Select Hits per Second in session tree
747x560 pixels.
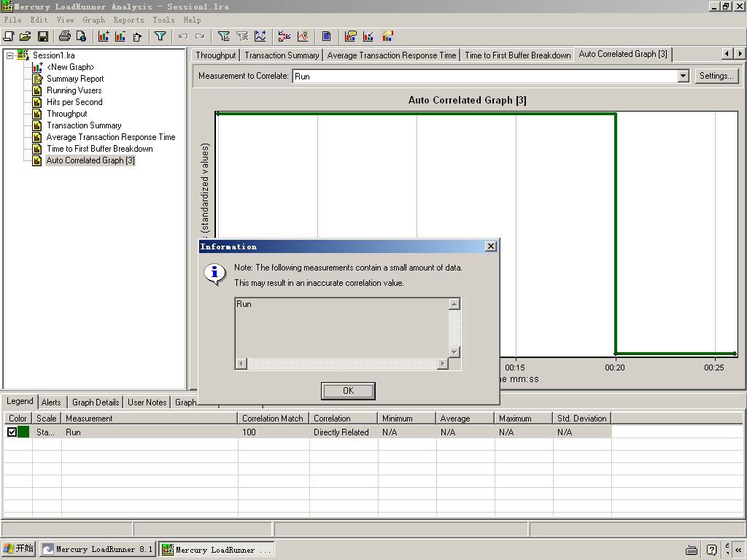click(x=74, y=102)
